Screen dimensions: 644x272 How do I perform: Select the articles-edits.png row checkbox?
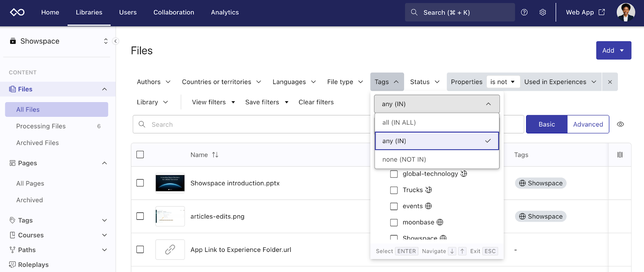140,216
